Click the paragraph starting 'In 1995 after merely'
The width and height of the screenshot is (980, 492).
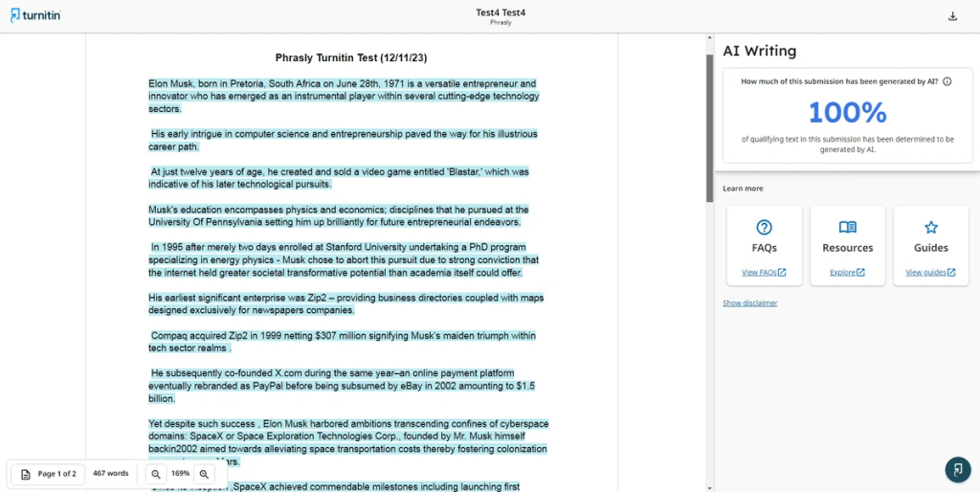344,260
